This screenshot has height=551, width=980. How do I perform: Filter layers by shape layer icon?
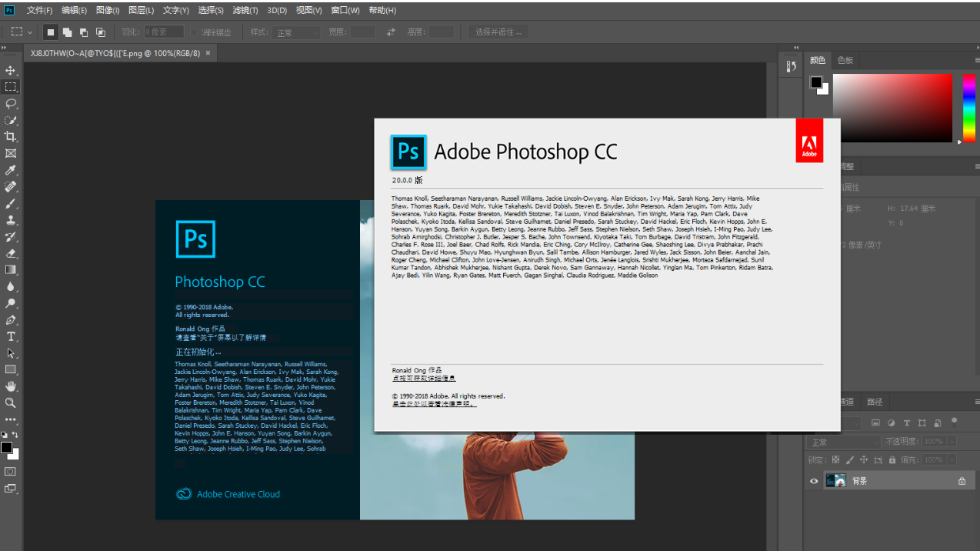(x=922, y=422)
